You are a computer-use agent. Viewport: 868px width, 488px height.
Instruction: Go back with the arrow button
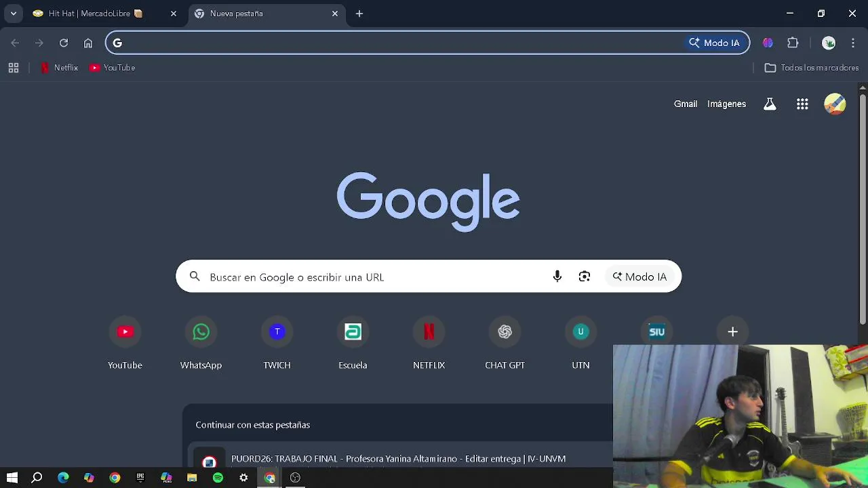point(15,43)
